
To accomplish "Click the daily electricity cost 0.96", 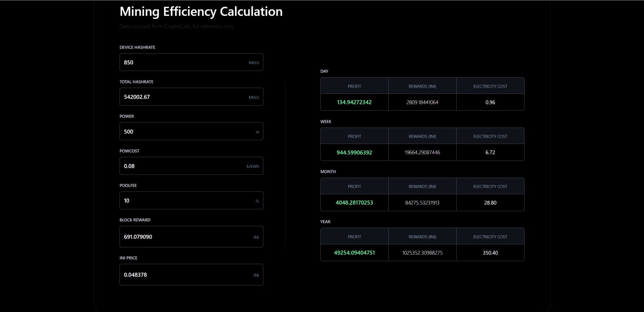I will tap(490, 102).
